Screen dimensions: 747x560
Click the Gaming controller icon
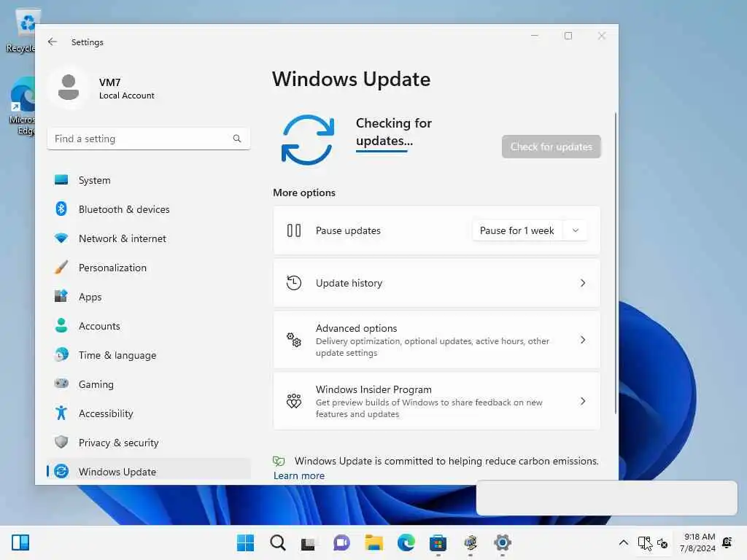pos(61,384)
